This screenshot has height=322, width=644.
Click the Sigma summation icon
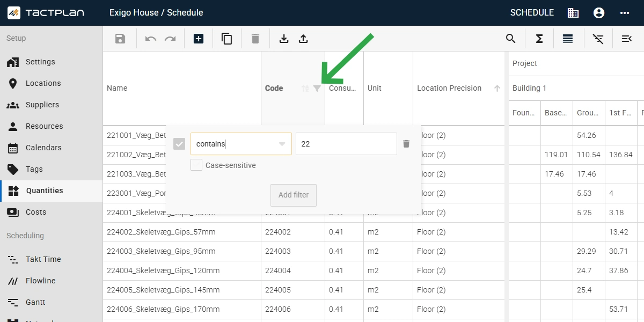[539, 39]
